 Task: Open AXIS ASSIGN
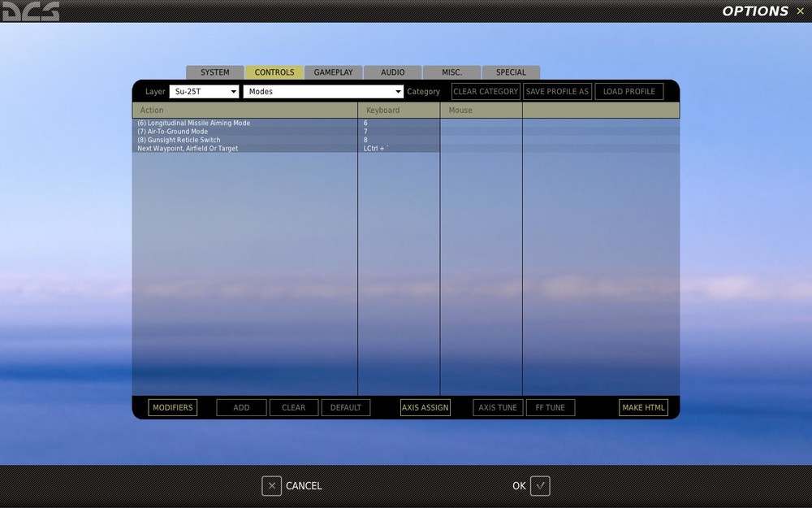(425, 407)
